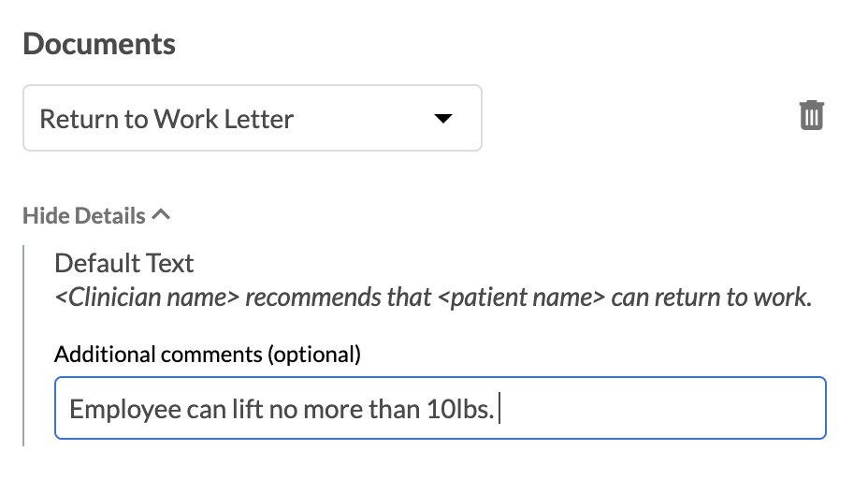Viewport: 868px width, 494px height.
Task: Open the Return to Work Letter dropdown
Action: coord(252,119)
